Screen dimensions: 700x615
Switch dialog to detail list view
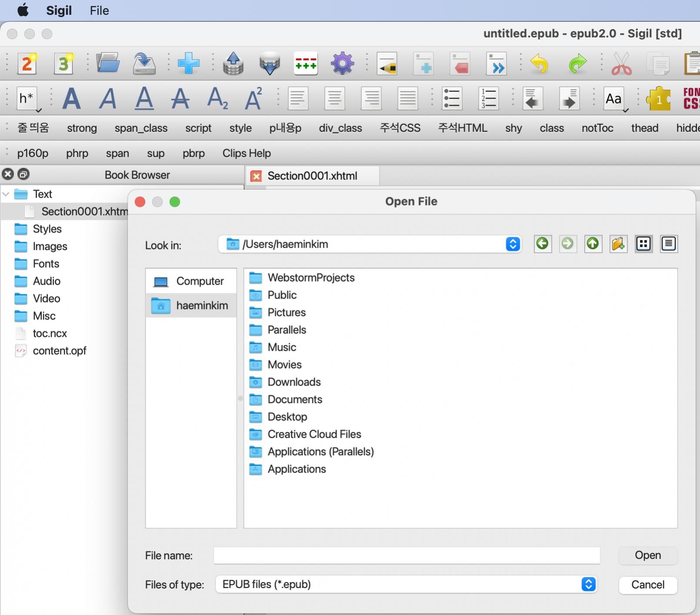pos(669,244)
